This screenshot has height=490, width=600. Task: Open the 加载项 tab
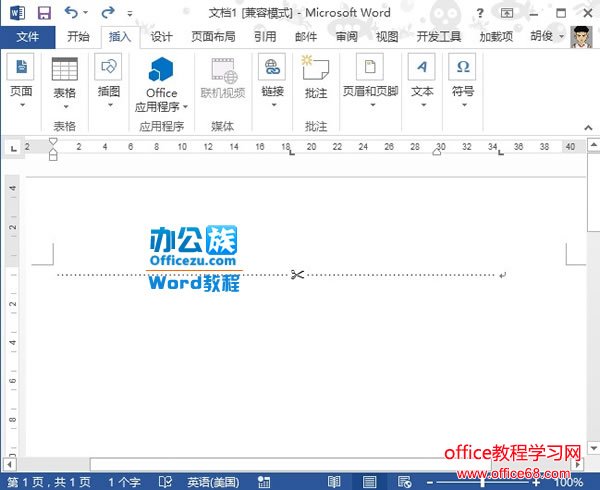(x=496, y=37)
